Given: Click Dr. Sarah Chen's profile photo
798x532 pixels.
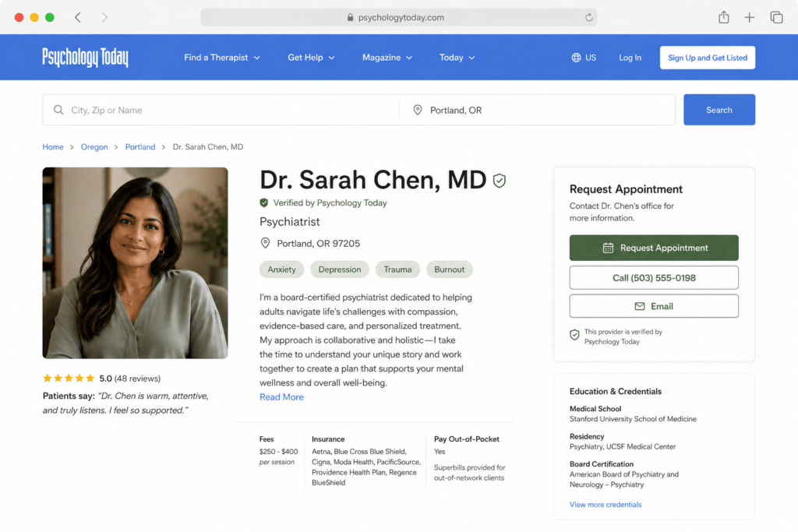Looking at the screenshot, I should (x=135, y=263).
